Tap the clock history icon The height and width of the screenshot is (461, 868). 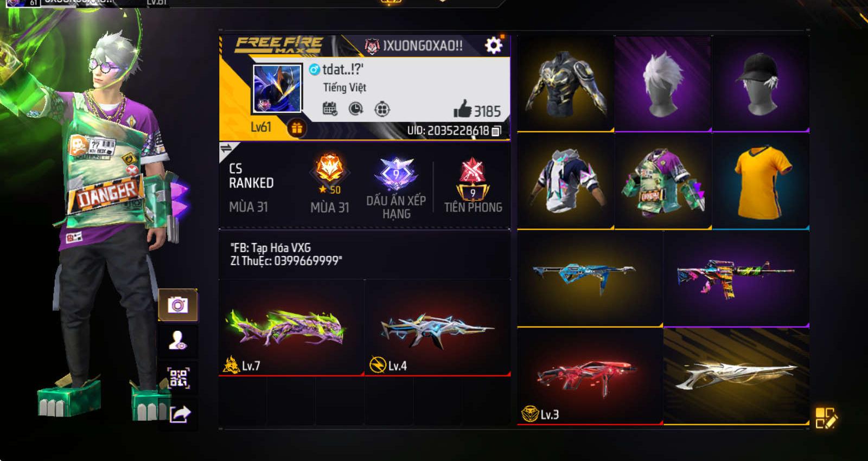[356, 109]
